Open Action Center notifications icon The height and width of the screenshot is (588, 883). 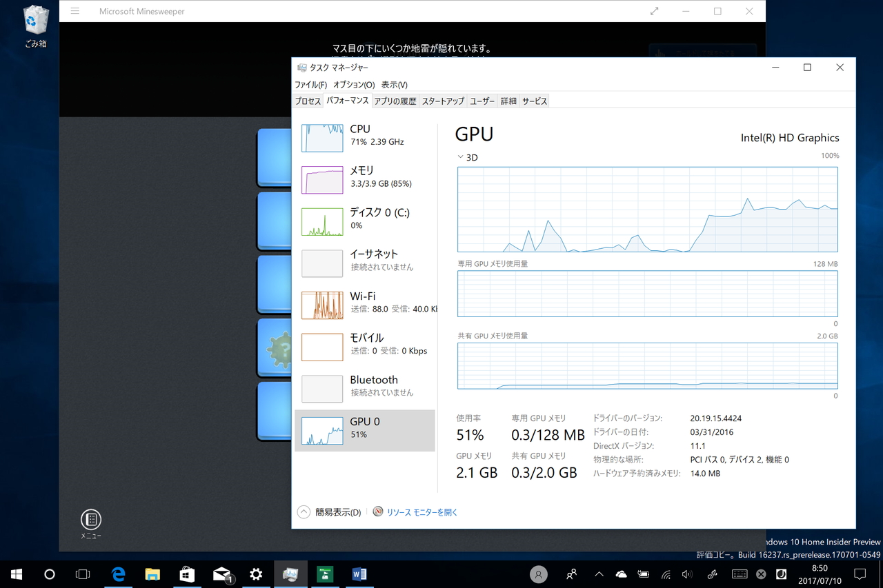(860, 574)
